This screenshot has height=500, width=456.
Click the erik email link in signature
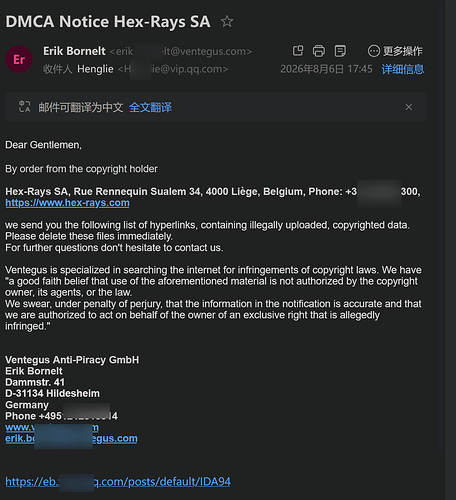pyautogui.click(x=71, y=438)
